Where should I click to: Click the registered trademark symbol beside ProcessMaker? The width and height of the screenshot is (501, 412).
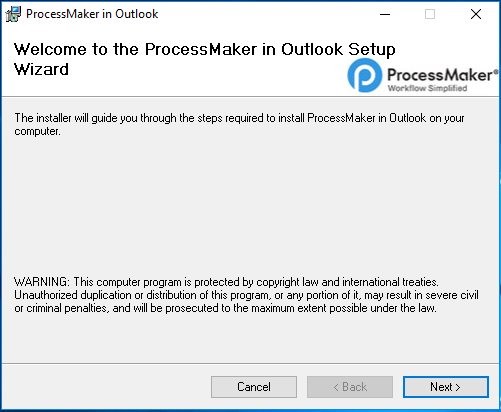496,71
